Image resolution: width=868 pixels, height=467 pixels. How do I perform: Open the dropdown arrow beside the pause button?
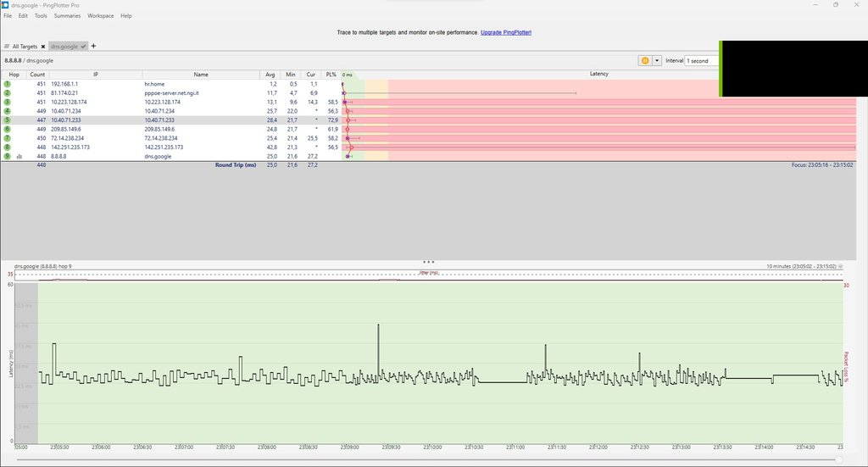point(656,61)
